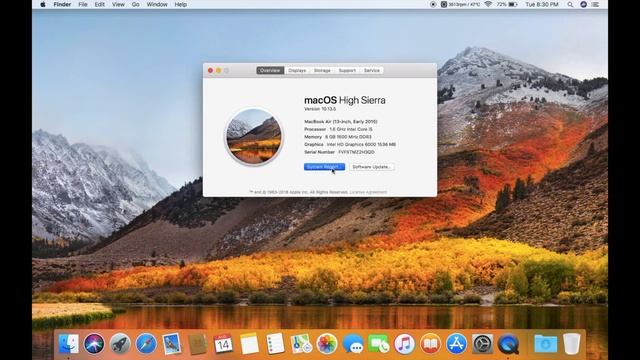Open Maps icon in Dock
640x360 pixels.
point(301,343)
